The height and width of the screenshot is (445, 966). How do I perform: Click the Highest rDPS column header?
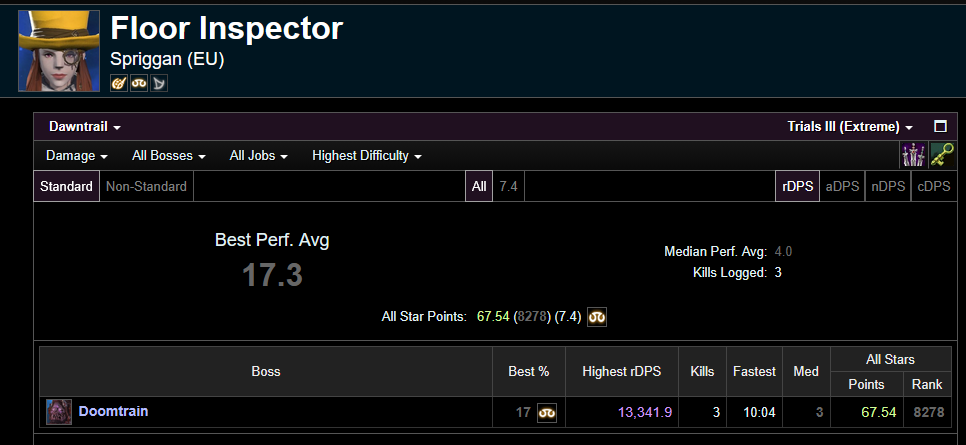[x=622, y=372]
